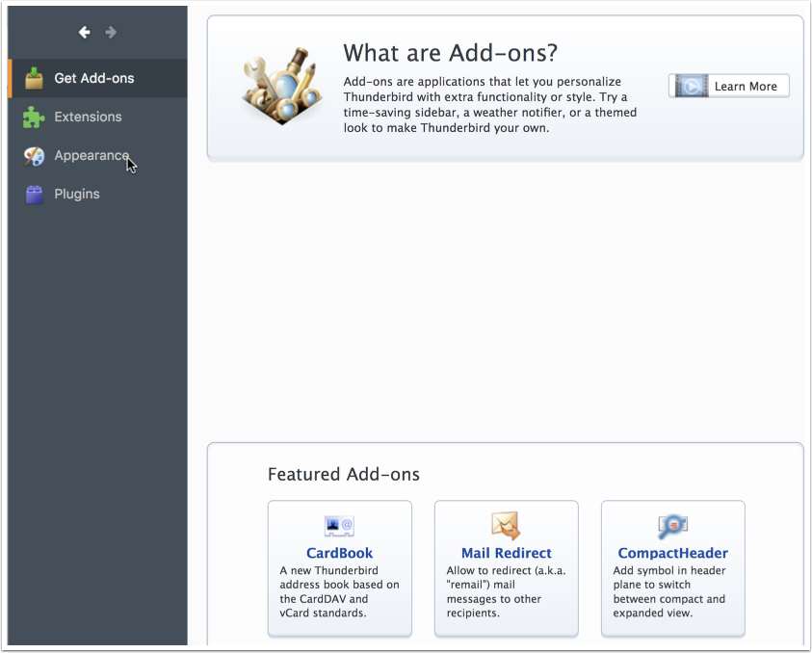Click the 'Featured Add-ons' heading
Screen dimensions: 812x653
343,475
